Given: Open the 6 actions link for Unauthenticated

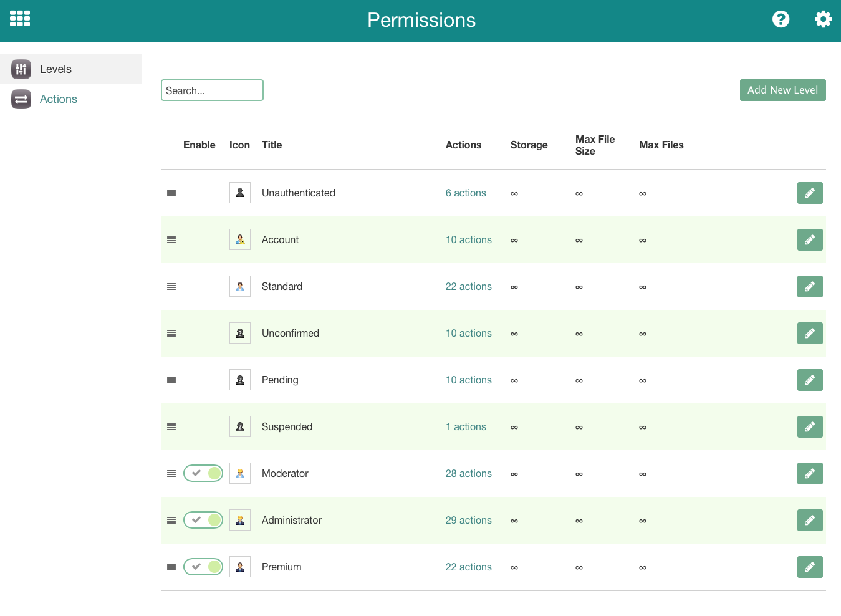Looking at the screenshot, I should click(x=466, y=193).
